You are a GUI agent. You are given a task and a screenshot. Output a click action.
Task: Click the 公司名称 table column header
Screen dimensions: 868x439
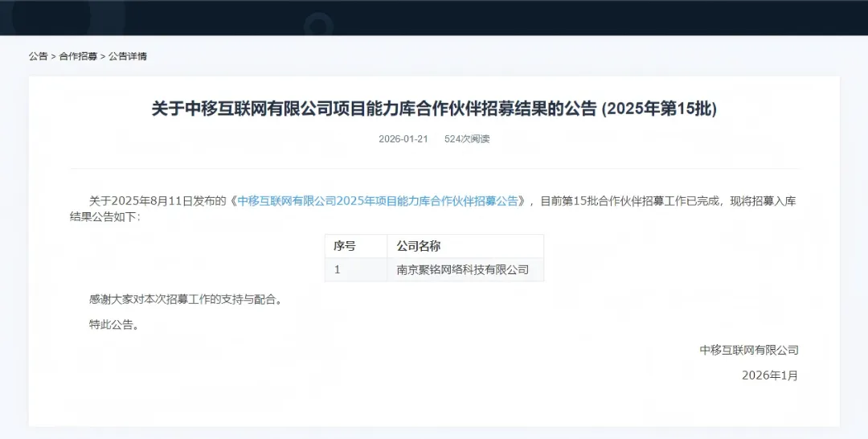click(x=419, y=246)
